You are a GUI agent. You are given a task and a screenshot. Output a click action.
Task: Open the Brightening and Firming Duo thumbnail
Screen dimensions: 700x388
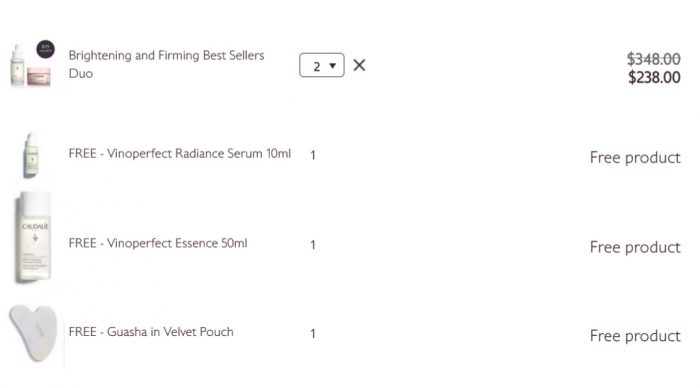coord(31,65)
